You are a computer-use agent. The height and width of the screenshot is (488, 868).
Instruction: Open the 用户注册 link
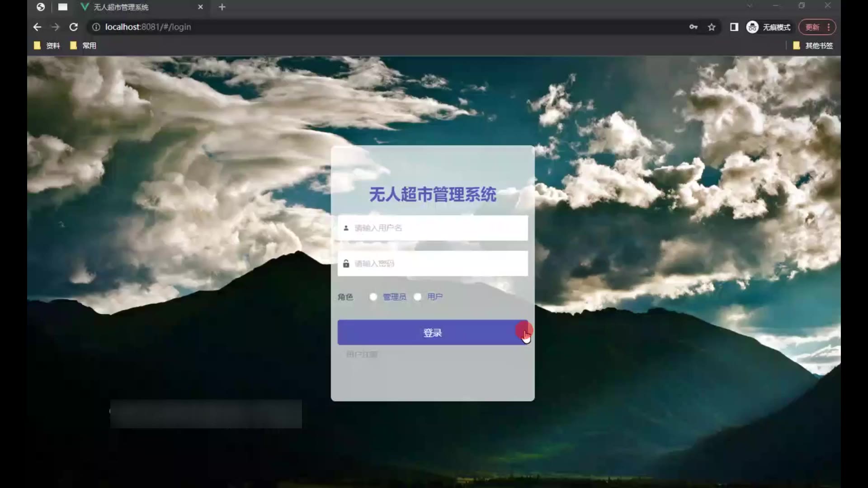click(362, 354)
